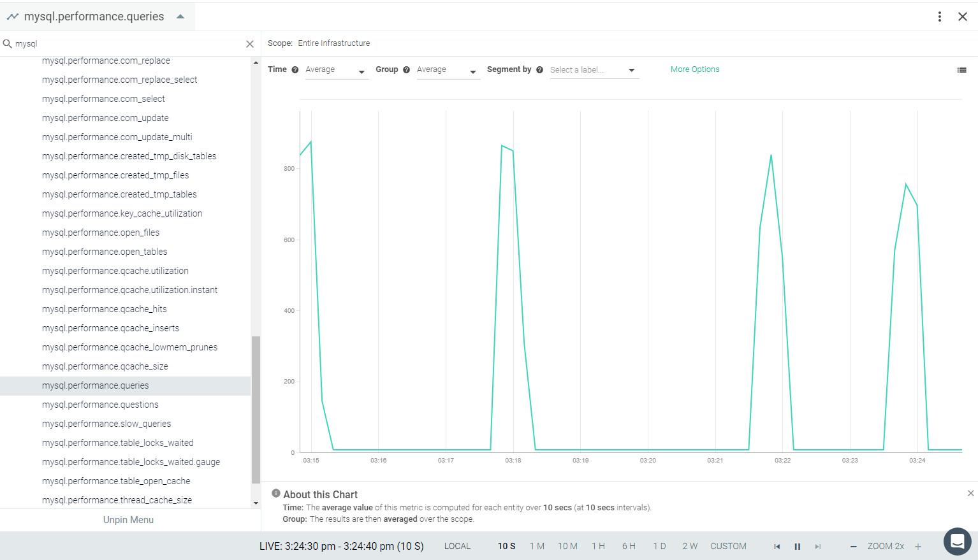Click the metric list scrollbar thumb
978x560 pixels.
256,410
